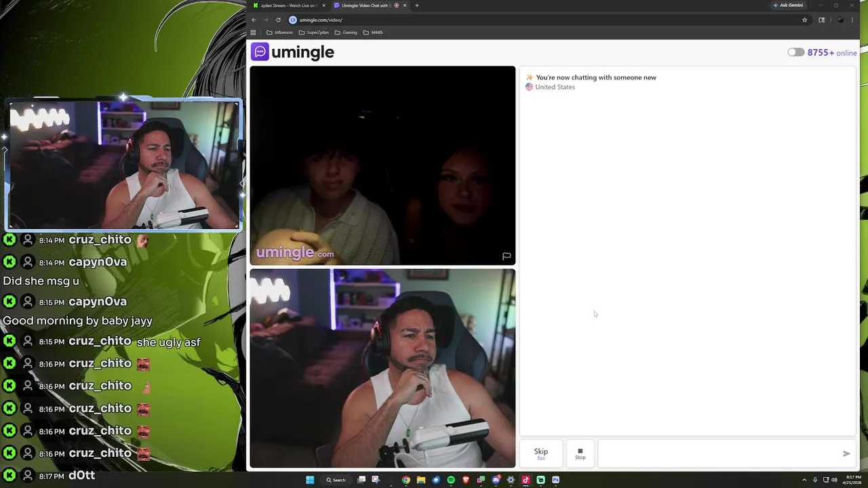The width and height of the screenshot is (868, 488).
Task: Click the Ask Gemini button
Action: [x=788, y=5]
